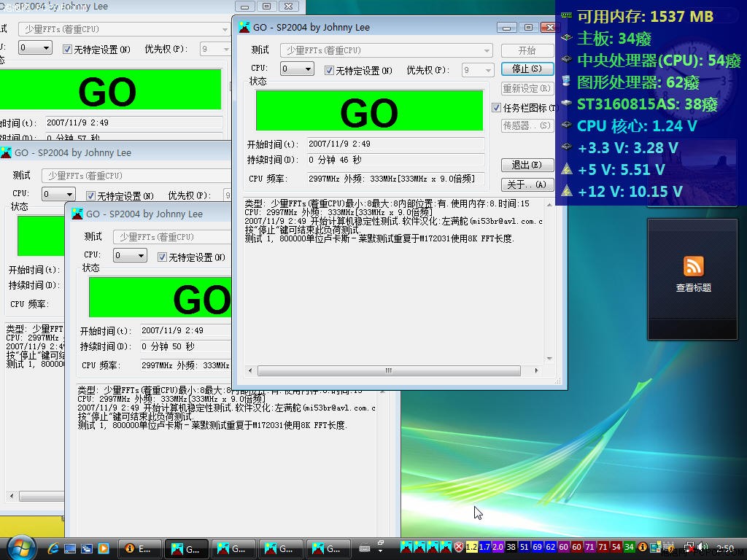
Task: Click left scroll arrow of front window log
Action: pyautogui.click(x=251, y=370)
